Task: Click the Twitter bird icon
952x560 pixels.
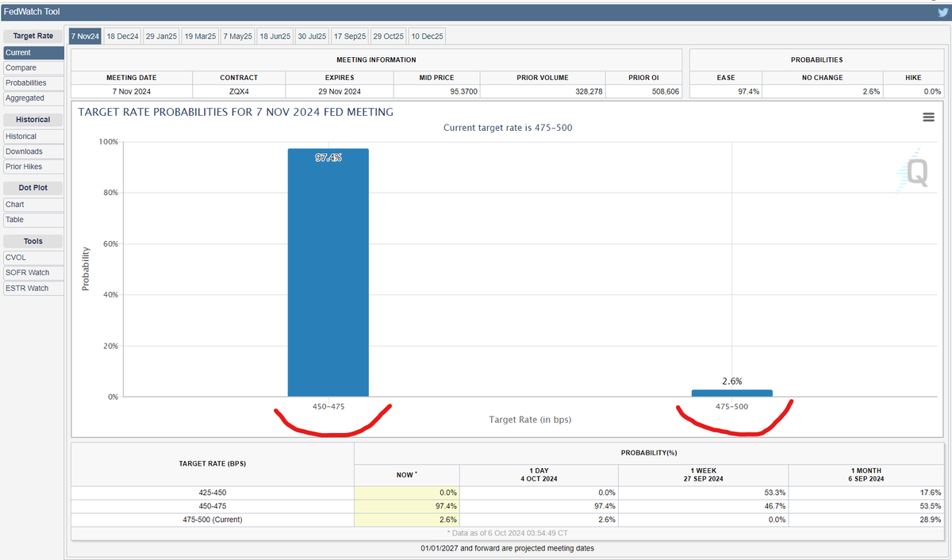Action: 942,12
